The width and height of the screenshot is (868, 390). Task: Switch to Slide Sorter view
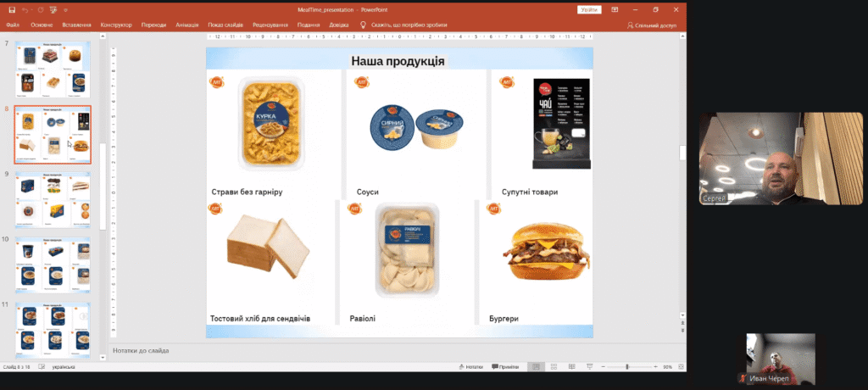554,366
